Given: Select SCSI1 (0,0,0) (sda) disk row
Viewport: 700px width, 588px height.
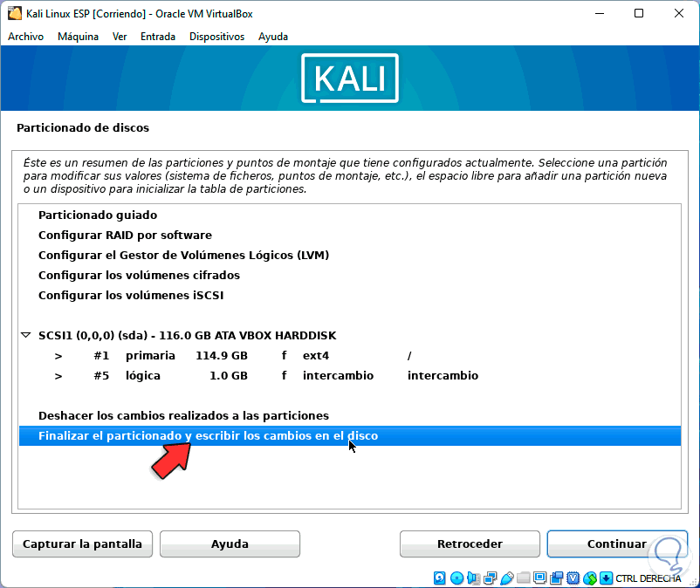Looking at the screenshot, I should click(x=350, y=336).
